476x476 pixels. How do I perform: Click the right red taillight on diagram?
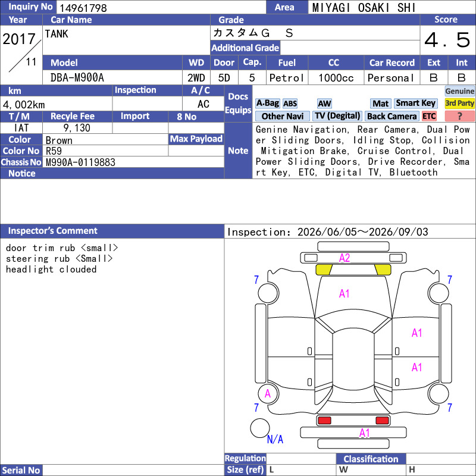382,421
